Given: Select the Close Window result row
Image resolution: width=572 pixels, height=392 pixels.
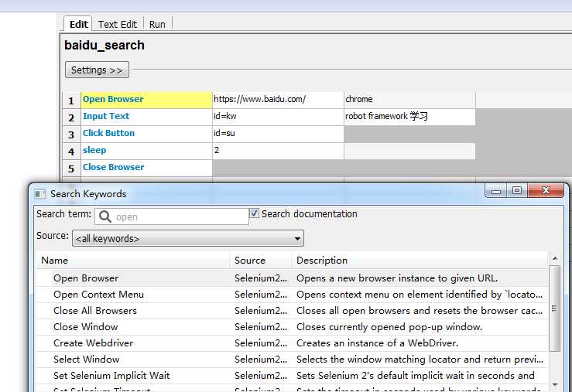Looking at the screenshot, I should [x=292, y=327].
